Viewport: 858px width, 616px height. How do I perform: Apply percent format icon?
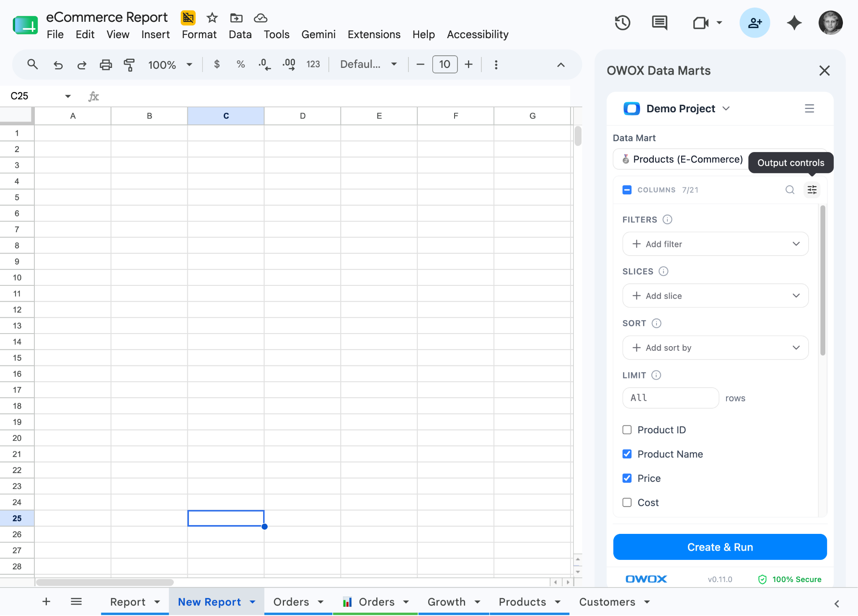(240, 64)
